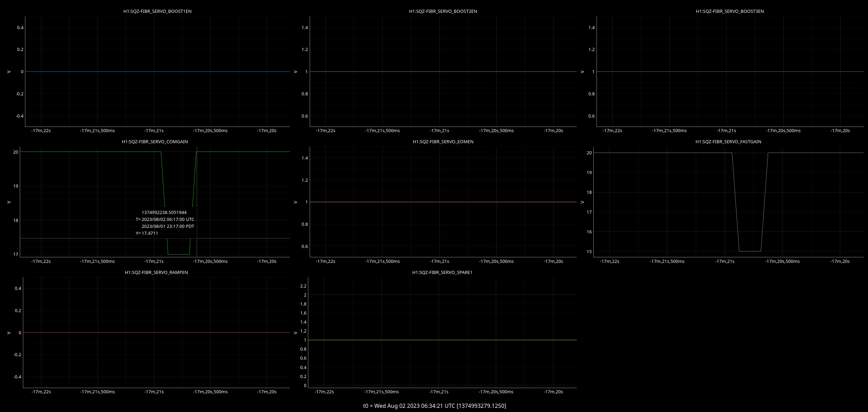Viewport: 868px width, 412px height.
Task: Click the COMGAIN plot title
Action: point(155,141)
